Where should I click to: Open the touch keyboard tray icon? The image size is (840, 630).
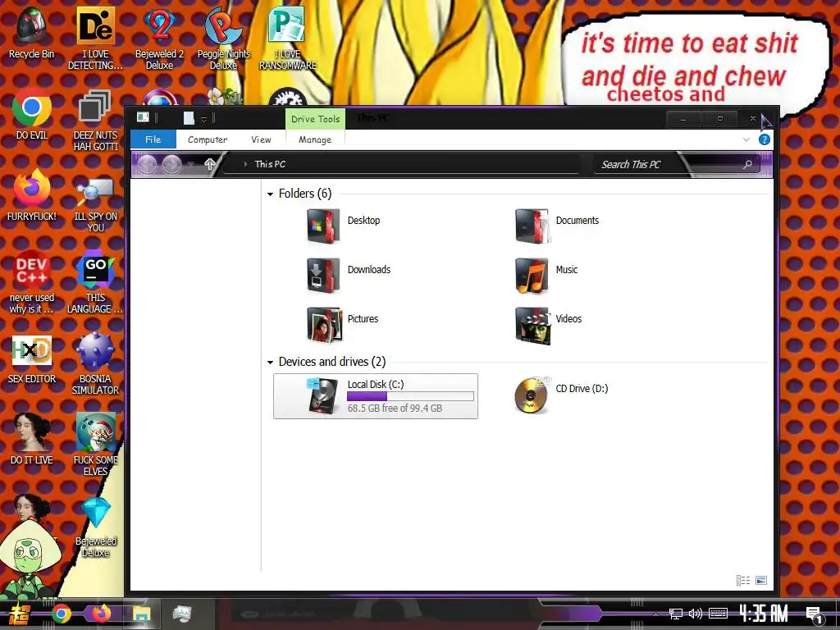tap(719, 614)
